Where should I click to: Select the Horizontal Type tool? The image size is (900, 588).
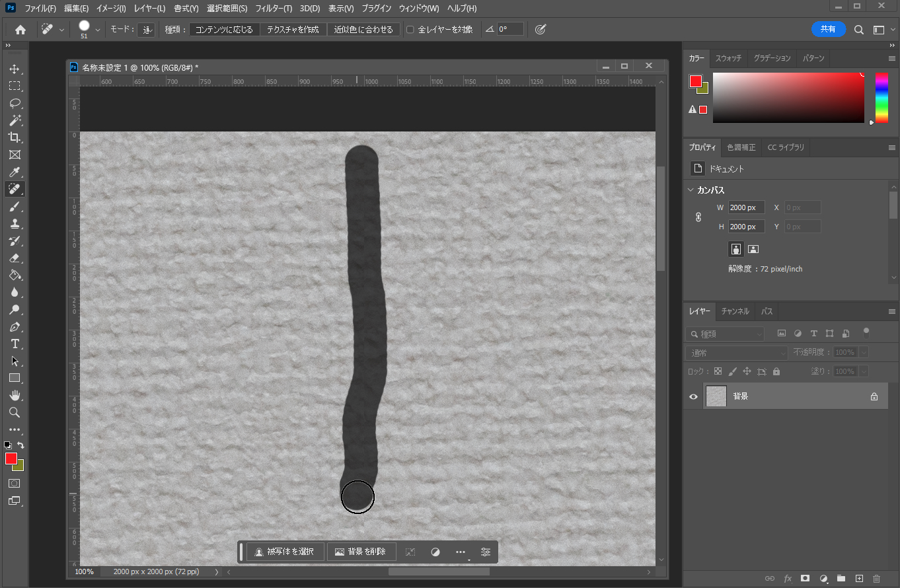15,344
